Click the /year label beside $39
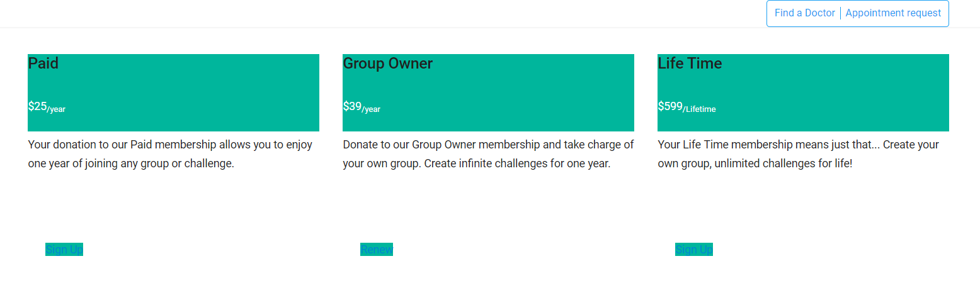This screenshot has height=283, width=980. (x=371, y=109)
